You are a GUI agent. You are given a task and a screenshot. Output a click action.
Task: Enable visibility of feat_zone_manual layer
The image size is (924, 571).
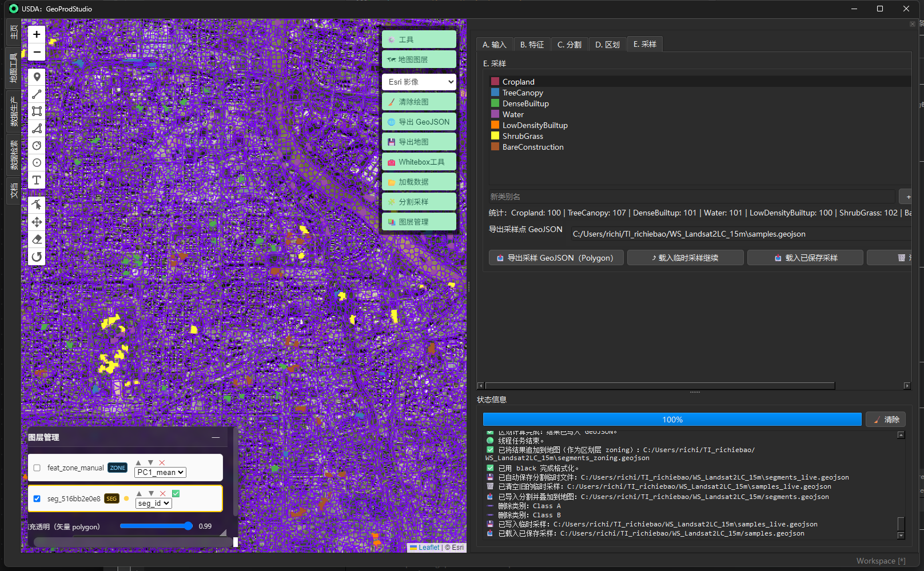pyautogui.click(x=37, y=467)
